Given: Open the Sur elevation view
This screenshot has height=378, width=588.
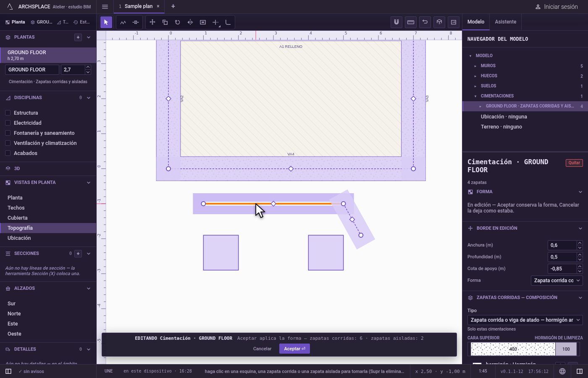Looking at the screenshot, I should click(x=48, y=304).
